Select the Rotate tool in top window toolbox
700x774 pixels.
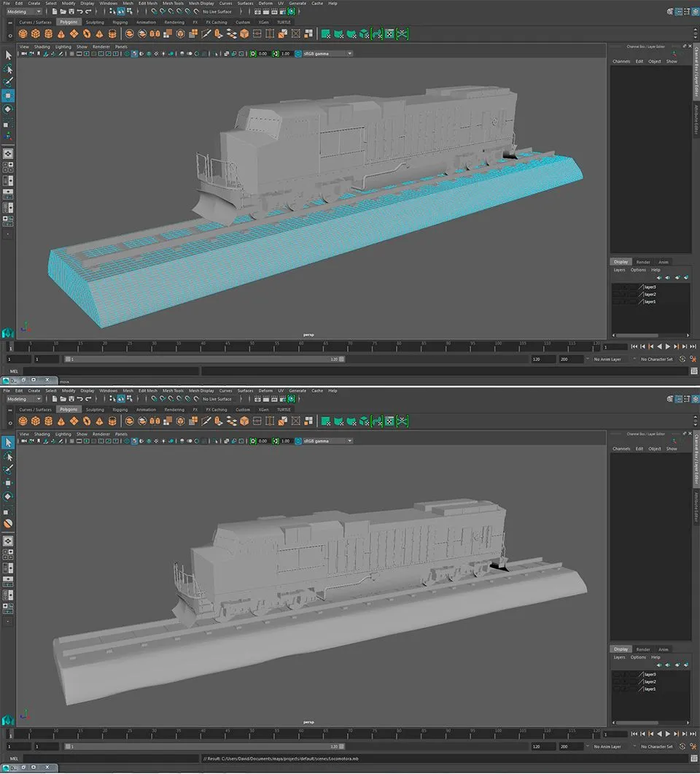coord(8,109)
